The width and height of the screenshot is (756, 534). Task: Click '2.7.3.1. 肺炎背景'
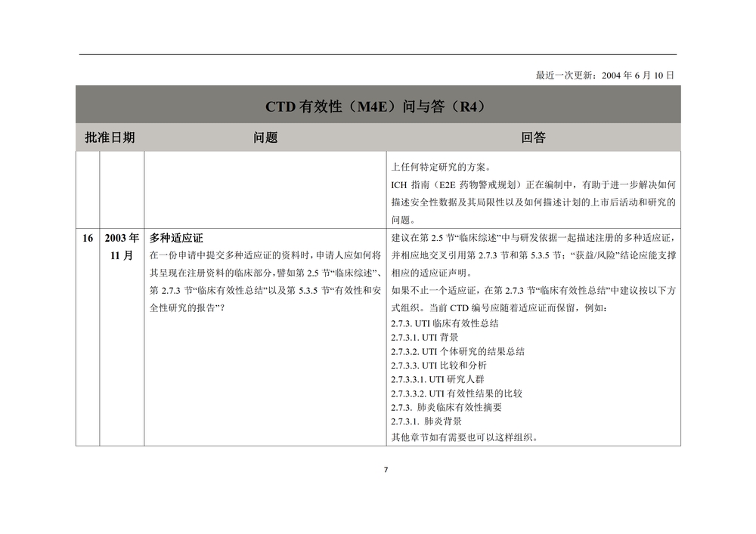(x=426, y=421)
